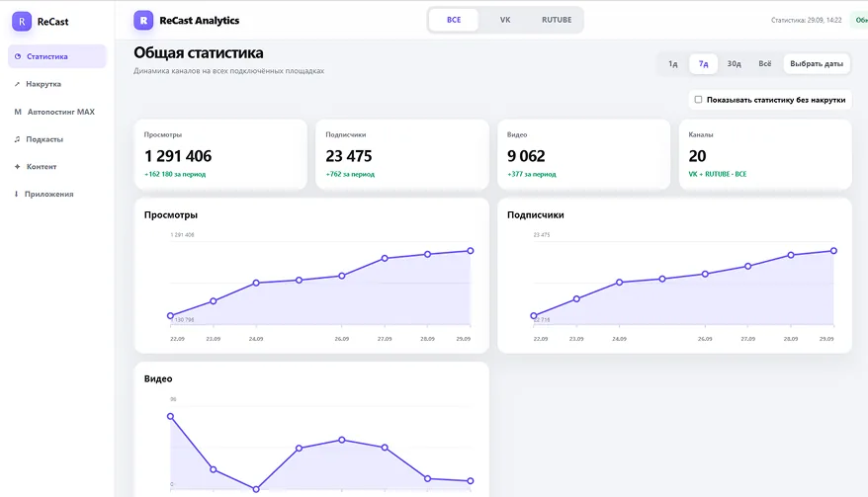
Task: Open Статистика via its sidebar icon
Action: pyautogui.click(x=18, y=56)
